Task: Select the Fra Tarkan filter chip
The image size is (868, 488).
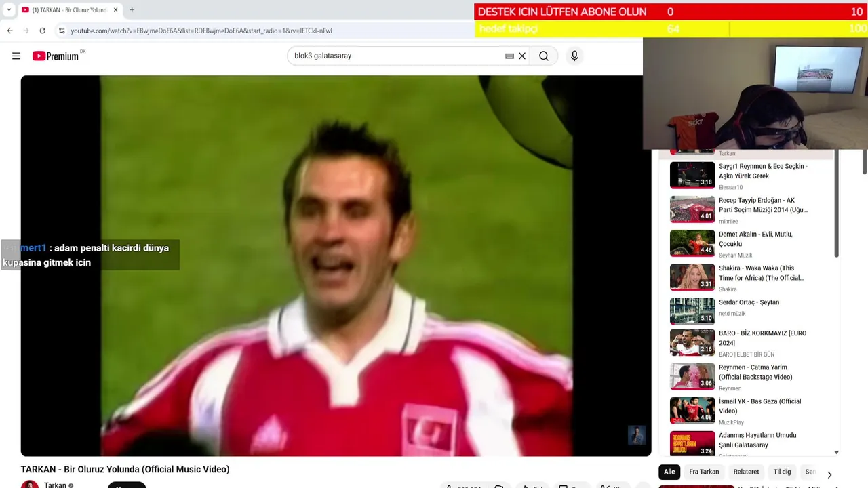Action: (704, 472)
